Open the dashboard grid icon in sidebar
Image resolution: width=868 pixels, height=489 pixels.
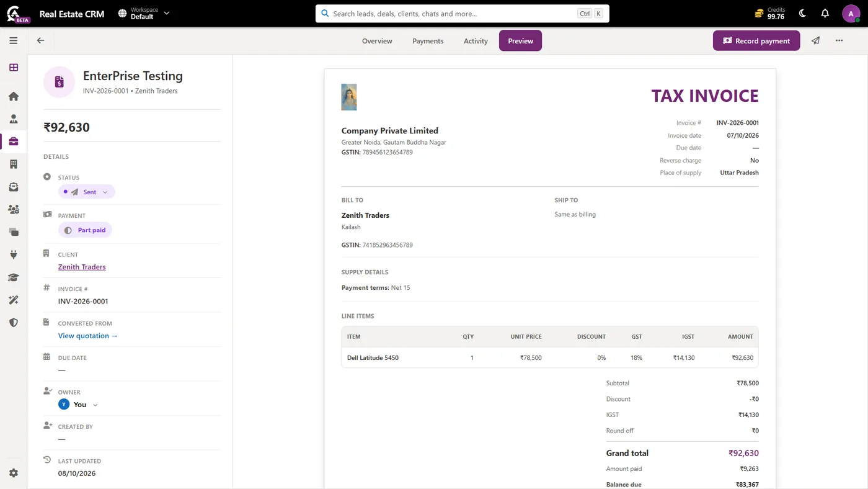14,68
